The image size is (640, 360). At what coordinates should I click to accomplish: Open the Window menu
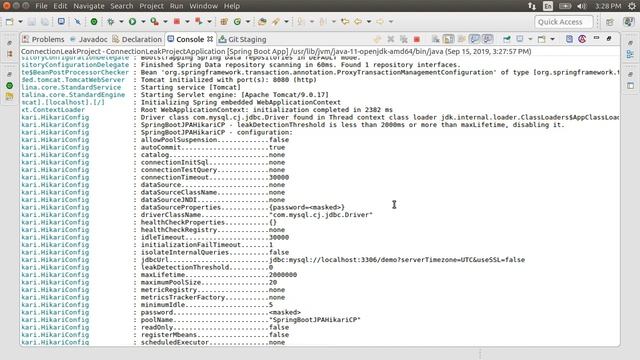(203, 6)
